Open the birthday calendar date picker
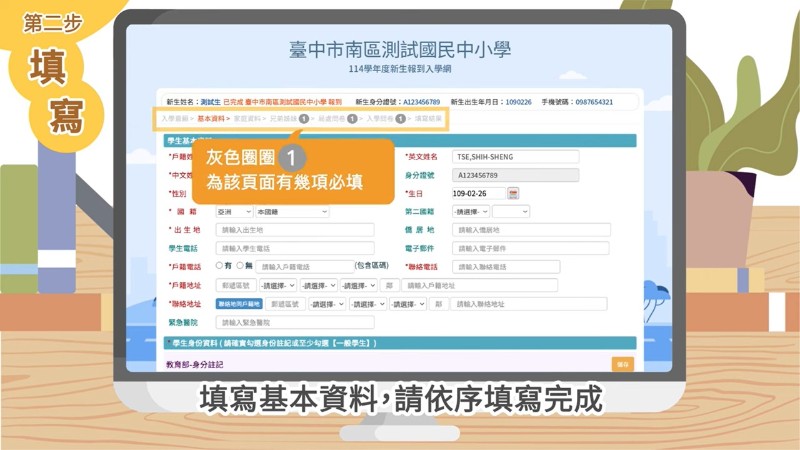Image resolution: width=800 pixels, height=450 pixels. pos(514,193)
